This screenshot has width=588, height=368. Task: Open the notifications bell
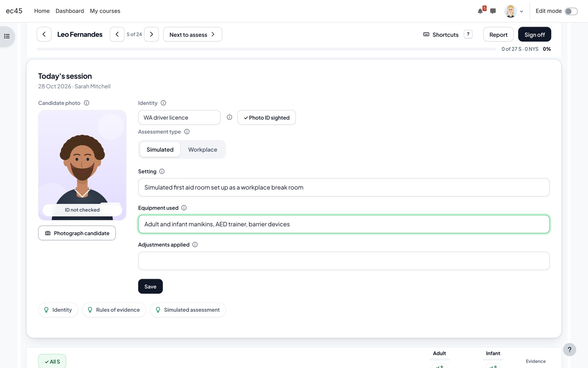tap(480, 11)
